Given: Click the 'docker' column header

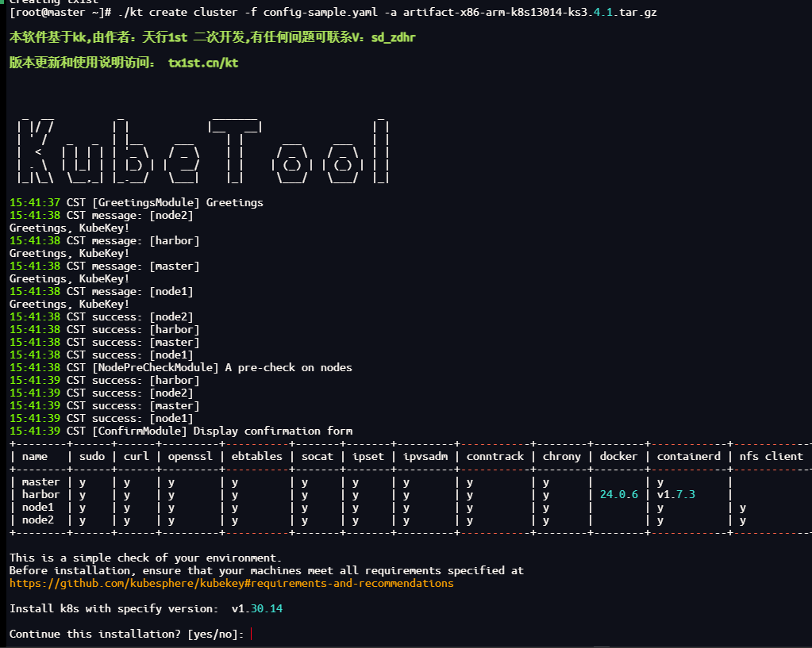Looking at the screenshot, I should 618,456.
